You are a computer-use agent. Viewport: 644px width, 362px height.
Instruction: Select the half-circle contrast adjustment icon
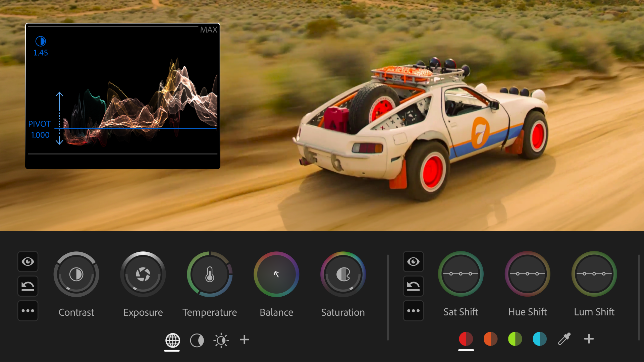pyautogui.click(x=197, y=340)
